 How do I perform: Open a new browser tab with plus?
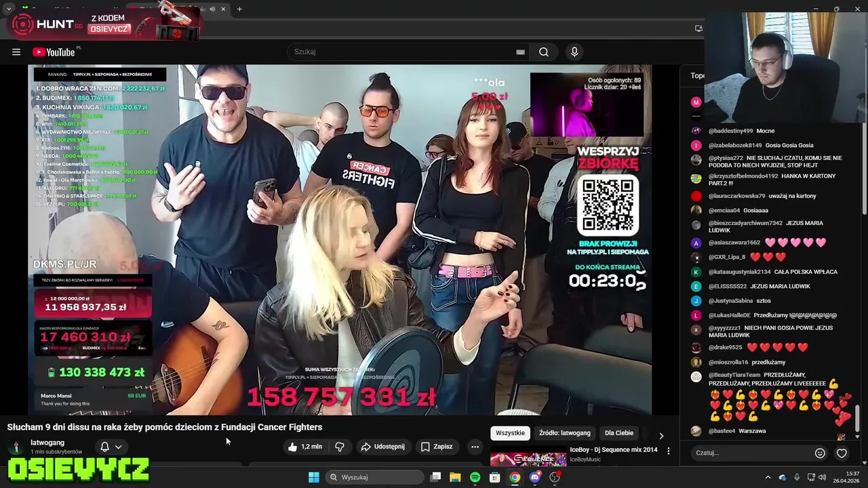point(239,9)
